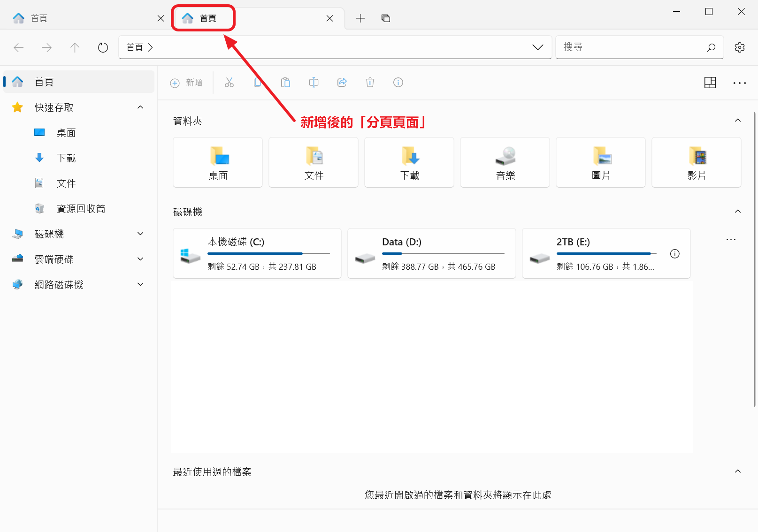Click the Share toolbar icon
758x532 pixels.
coord(342,83)
